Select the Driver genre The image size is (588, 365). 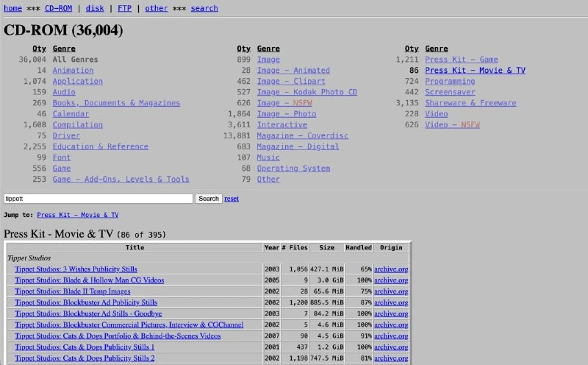66,135
